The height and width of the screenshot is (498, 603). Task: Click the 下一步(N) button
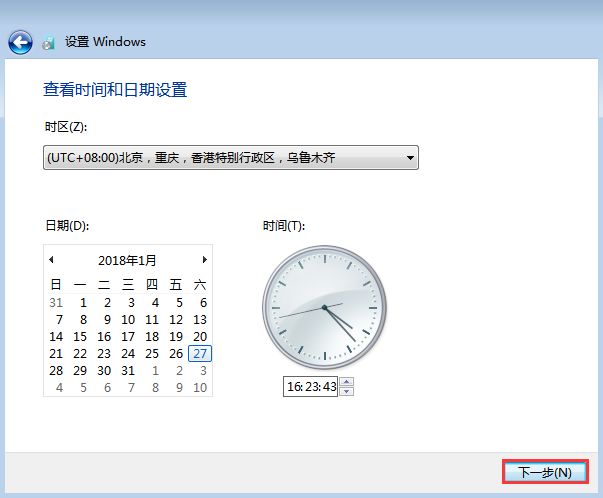545,472
